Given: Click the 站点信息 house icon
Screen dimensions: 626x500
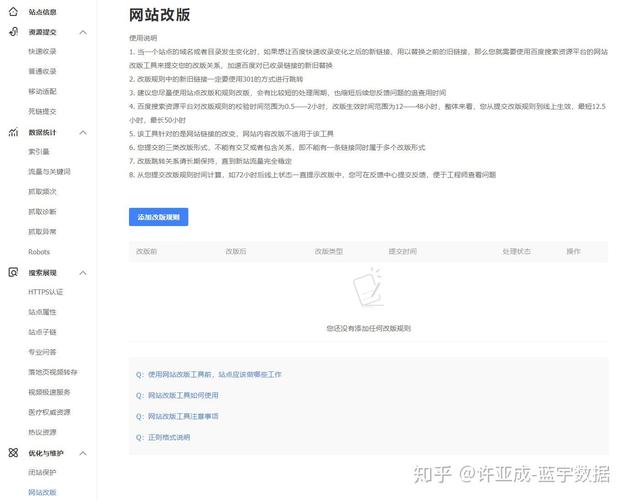Looking at the screenshot, I should point(13,12).
